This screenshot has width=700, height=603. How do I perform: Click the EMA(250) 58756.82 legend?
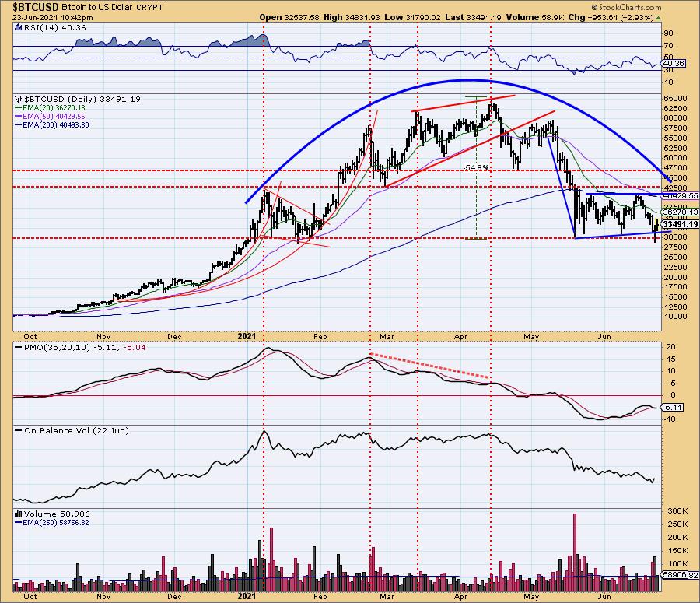[x=56, y=523]
